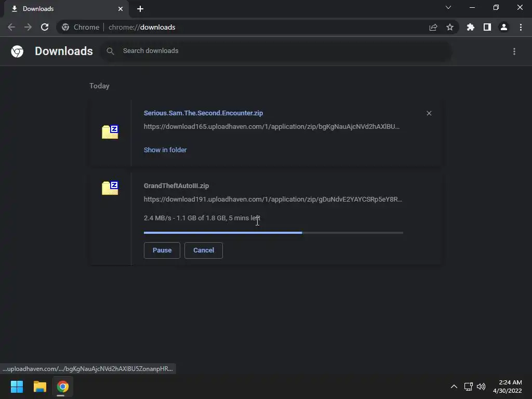Open File Explorer from the taskbar

click(x=39, y=387)
